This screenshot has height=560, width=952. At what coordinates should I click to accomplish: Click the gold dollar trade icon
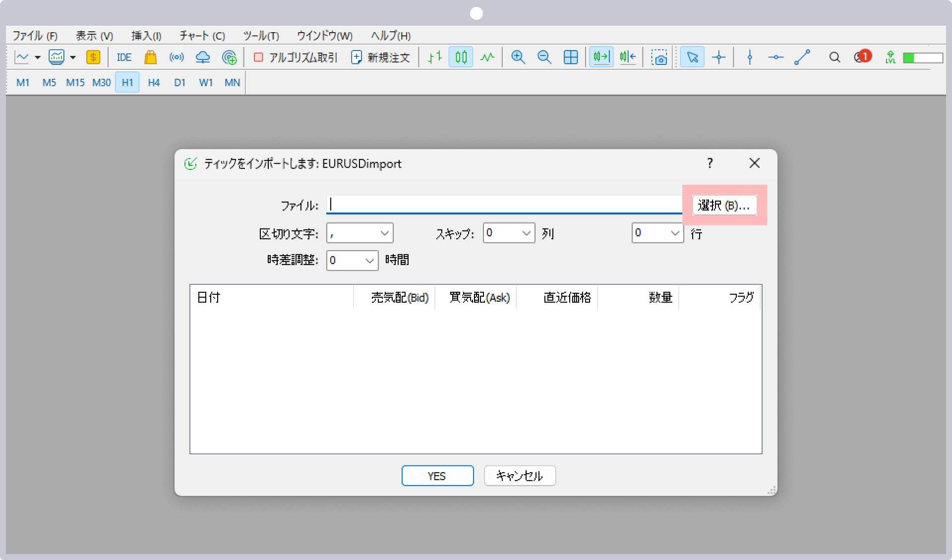tap(93, 57)
